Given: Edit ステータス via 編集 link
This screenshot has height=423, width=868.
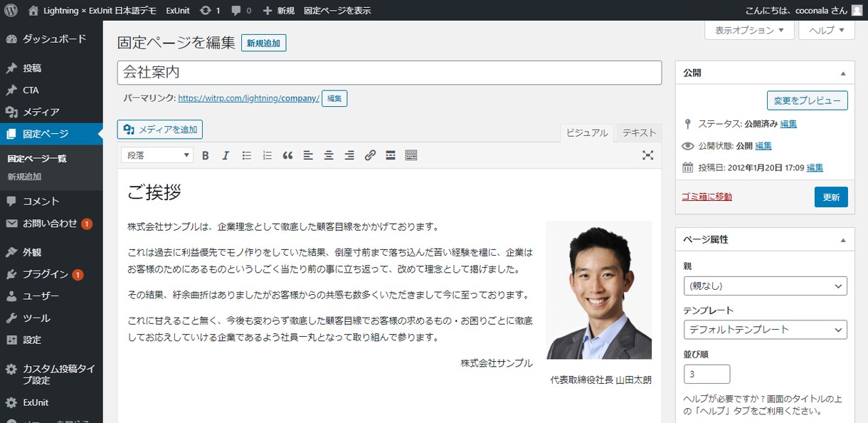Looking at the screenshot, I should click(x=788, y=124).
